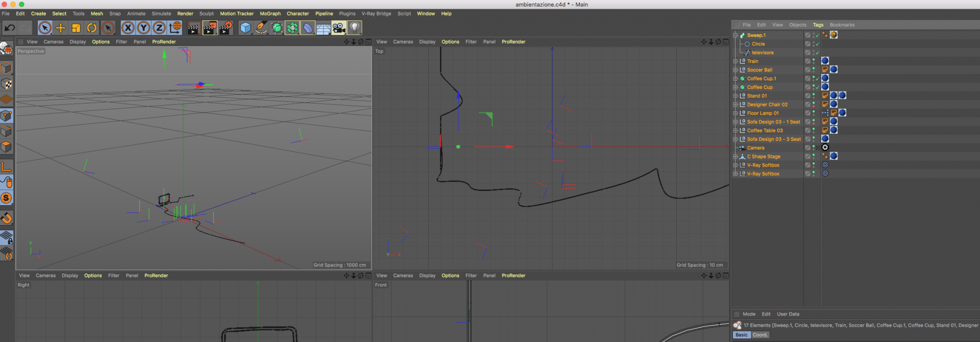Add a Camera object from toolbar
980x342 pixels.
(x=339, y=28)
